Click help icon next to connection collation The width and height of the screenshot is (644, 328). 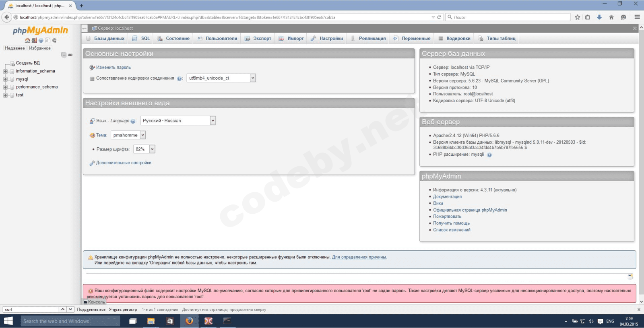click(x=180, y=78)
